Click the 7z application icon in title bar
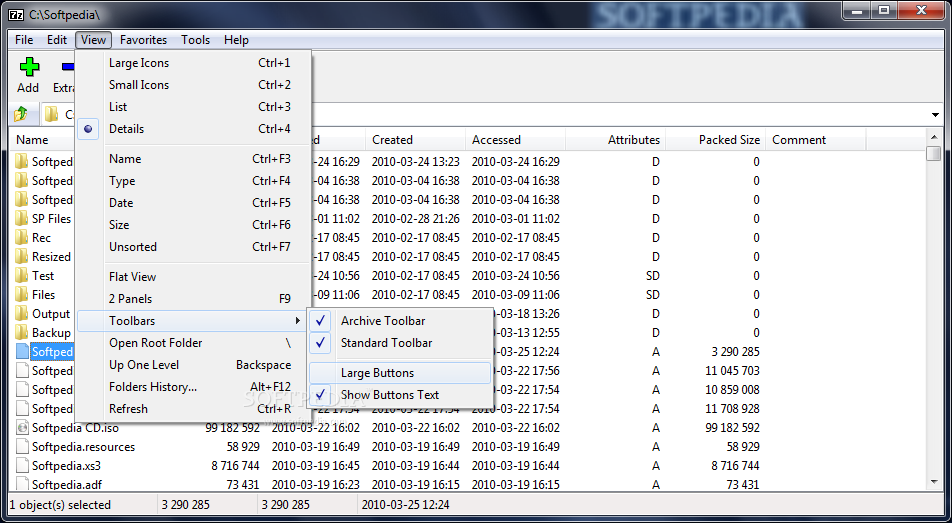Image resolution: width=952 pixels, height=523 pixels. (17, 14)
